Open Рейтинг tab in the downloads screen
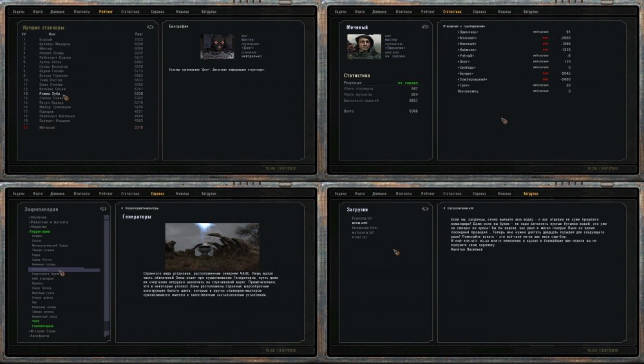Image resolution: width=644 pixels, height=364 pixels. tap(428, 193)
